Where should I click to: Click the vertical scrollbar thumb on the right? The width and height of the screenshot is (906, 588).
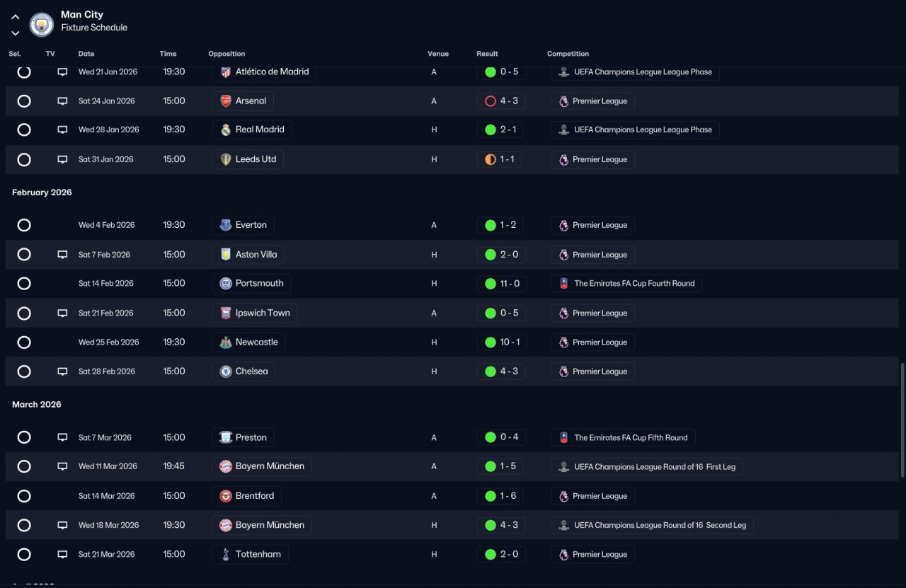point(902,421)
